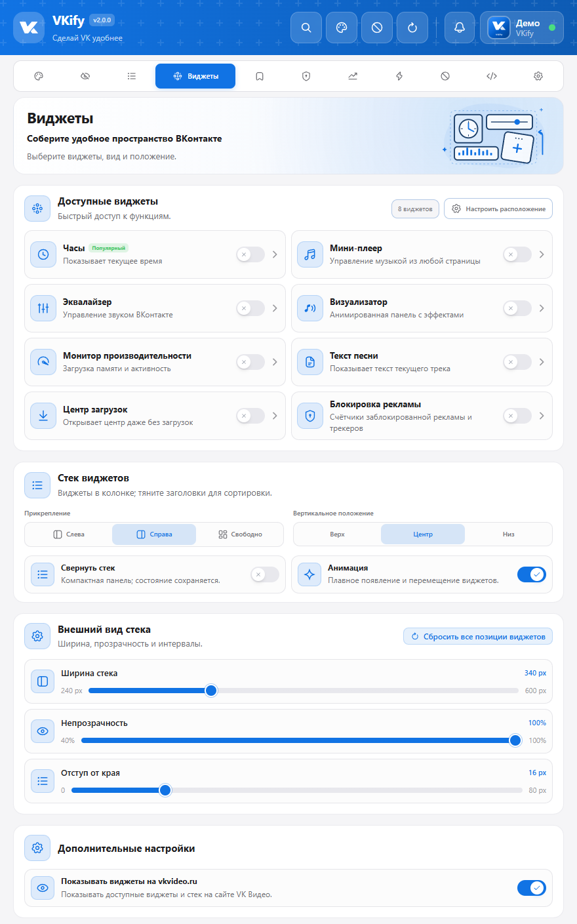
Task: Open the palette tab icon
Action: pos(39,76)
